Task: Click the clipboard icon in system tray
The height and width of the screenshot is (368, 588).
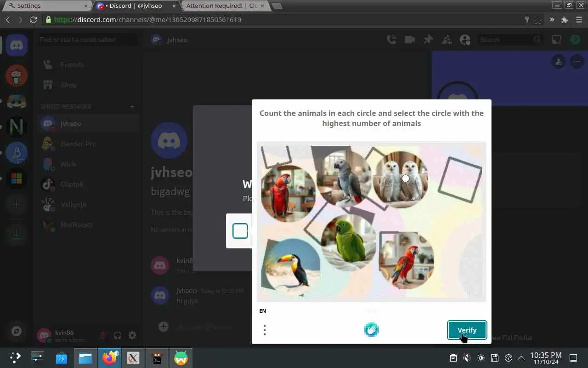Action: pyautogui.click(x=453, y=358)
